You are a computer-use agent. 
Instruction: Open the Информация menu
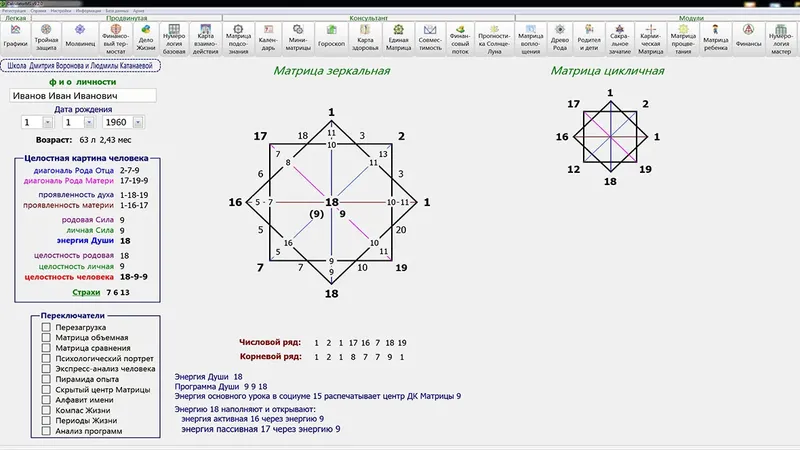(88, 11)
